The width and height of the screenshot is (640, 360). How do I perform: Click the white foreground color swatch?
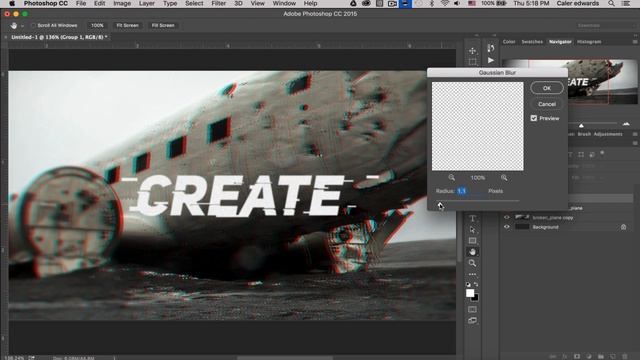(470, 293)
